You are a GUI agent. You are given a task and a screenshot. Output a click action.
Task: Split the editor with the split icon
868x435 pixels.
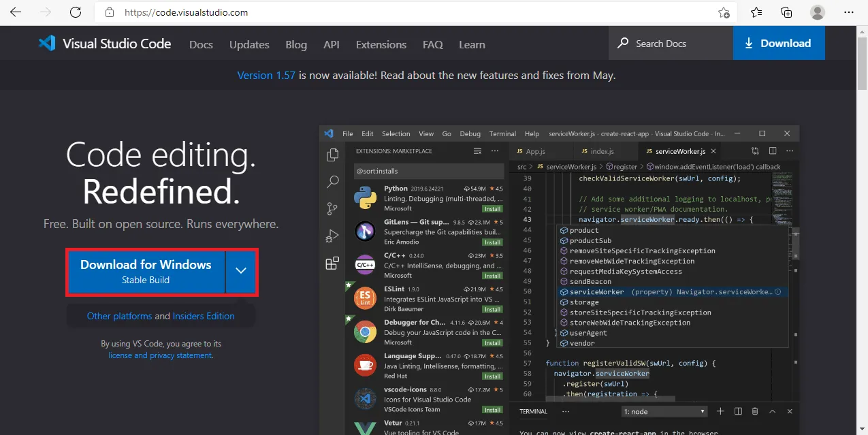tap(773, 151)
